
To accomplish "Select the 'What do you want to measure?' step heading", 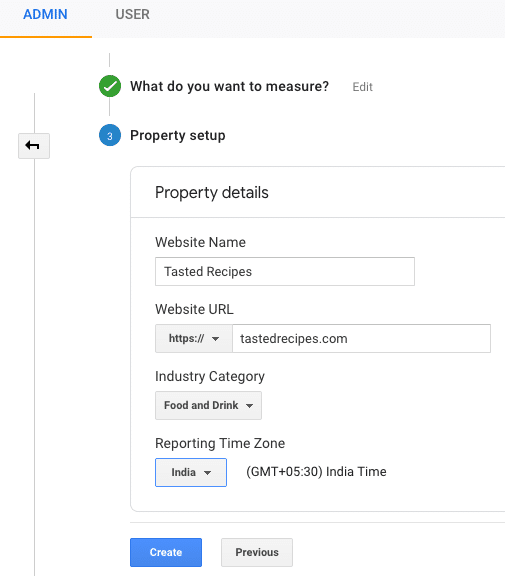I will pyautogui.click(x=230, y=87).
